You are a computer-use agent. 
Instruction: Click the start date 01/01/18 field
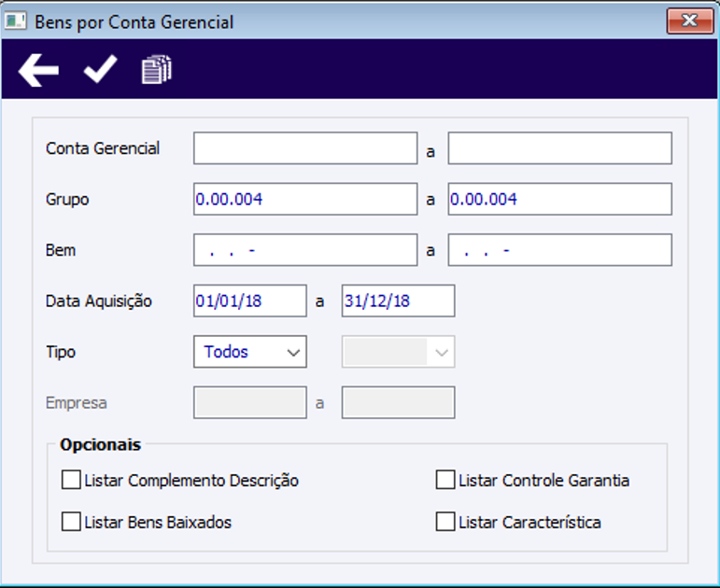click(250, 301)
